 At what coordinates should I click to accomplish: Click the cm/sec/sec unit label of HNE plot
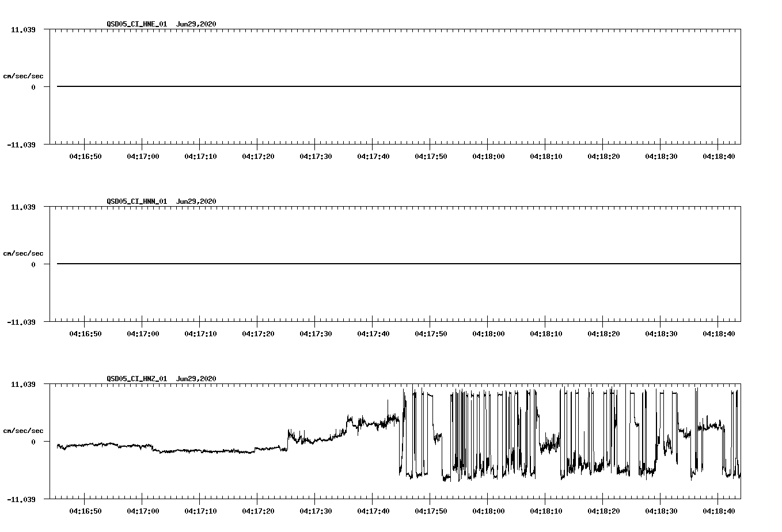(x=23, y=76)
